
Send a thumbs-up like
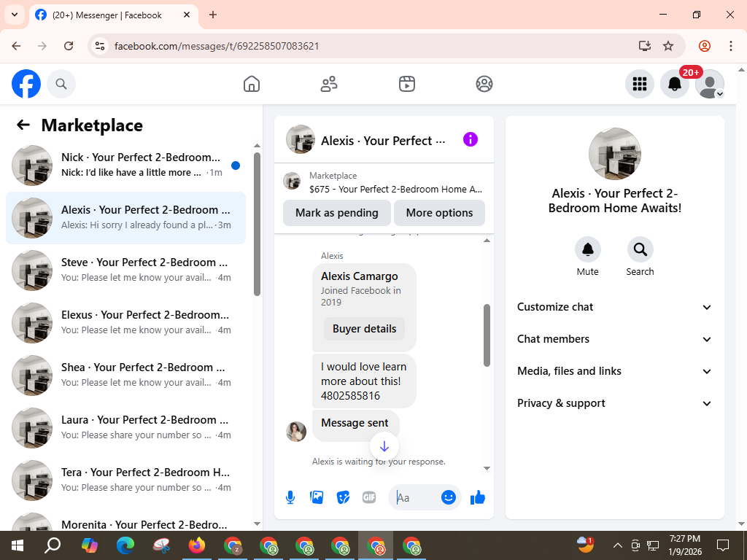[477, 497]
